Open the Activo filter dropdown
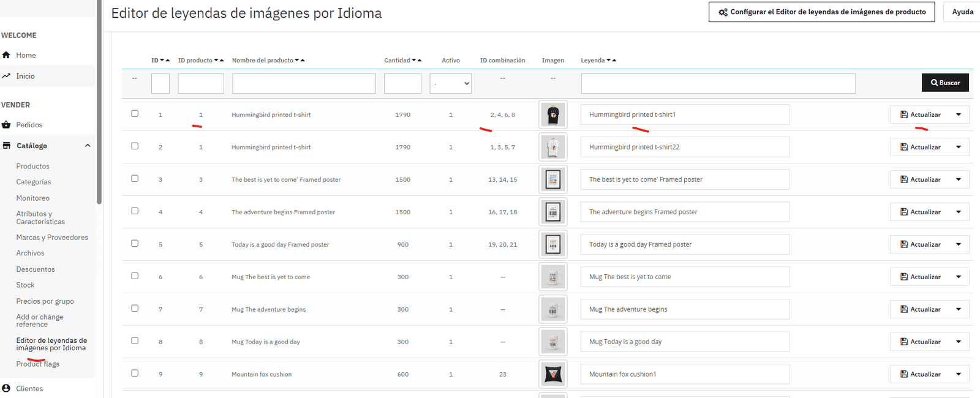980x398 pixels. coord(451,83)
